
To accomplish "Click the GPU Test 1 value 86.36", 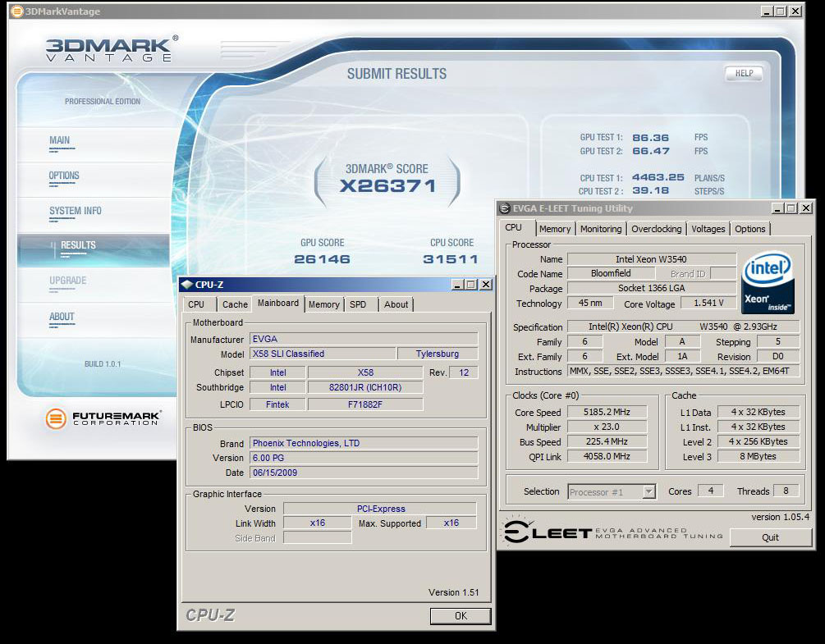I will coord(650,138).
